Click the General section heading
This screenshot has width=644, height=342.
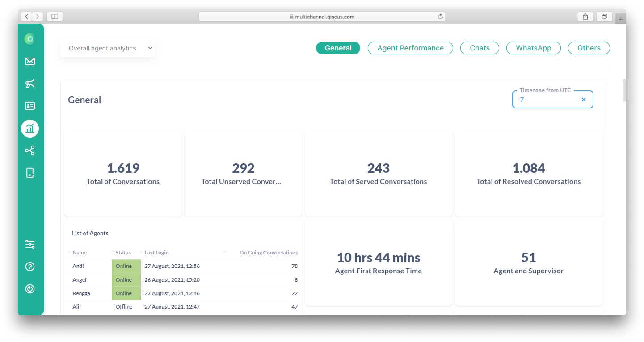pyautogui.click(x=84, y=100)
